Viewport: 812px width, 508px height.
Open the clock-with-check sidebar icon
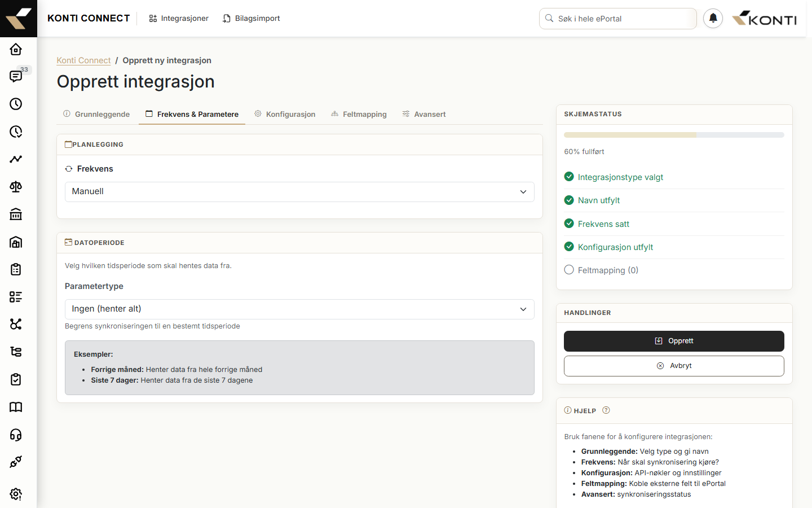(16, 132)
